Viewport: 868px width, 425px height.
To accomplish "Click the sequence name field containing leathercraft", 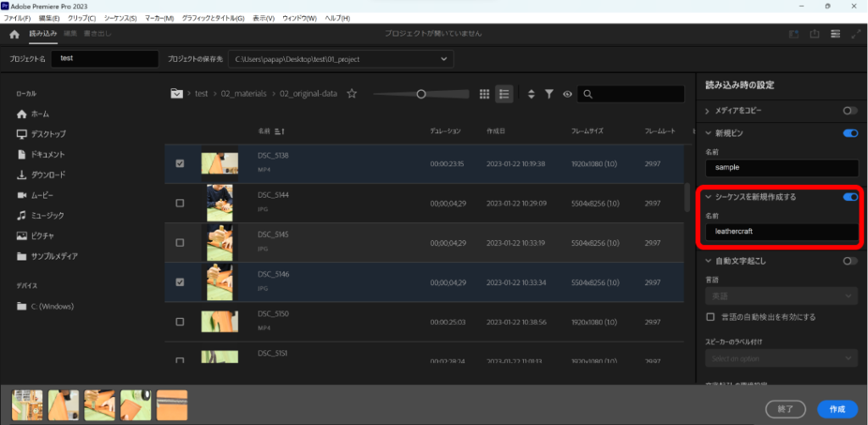I will click(x=781, y=231).
